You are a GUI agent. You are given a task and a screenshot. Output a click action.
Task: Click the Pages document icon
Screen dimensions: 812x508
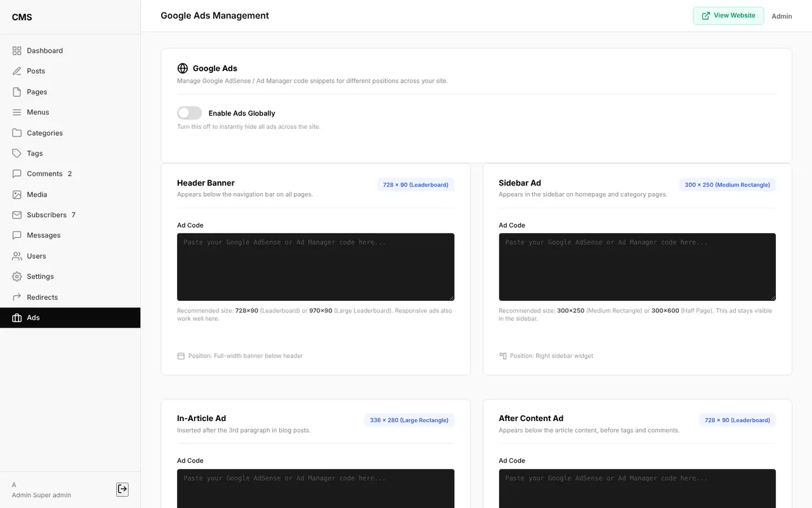tap(16, 92)
